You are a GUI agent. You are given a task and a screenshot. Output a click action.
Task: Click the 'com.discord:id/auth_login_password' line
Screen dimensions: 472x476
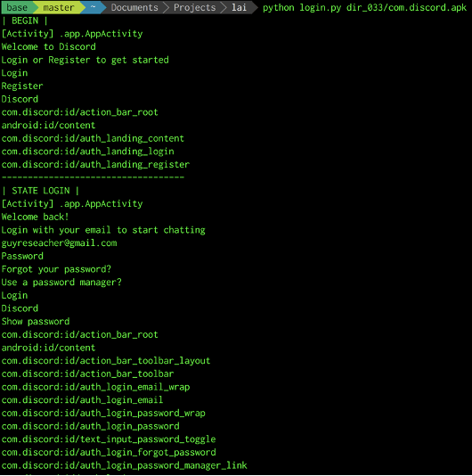coord(91,426)
